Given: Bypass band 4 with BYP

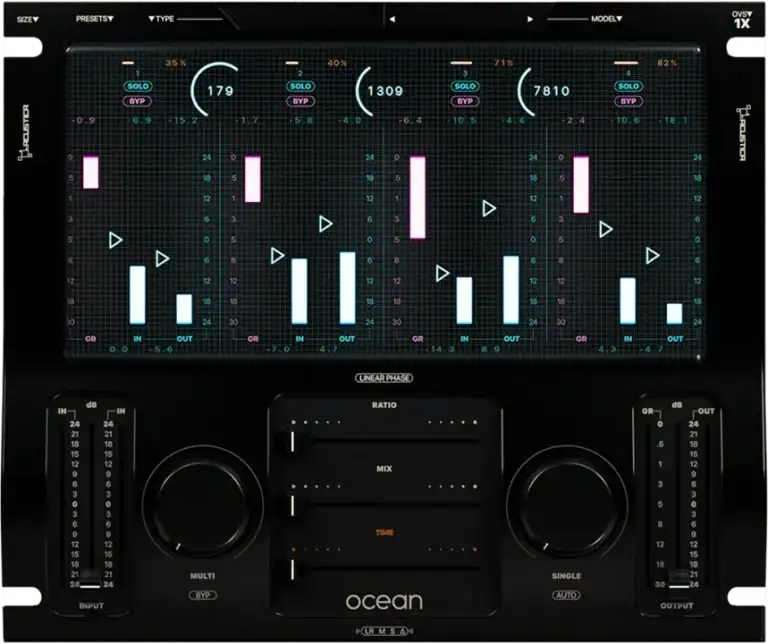Looking at the screenshot, I should coord(628,101).
